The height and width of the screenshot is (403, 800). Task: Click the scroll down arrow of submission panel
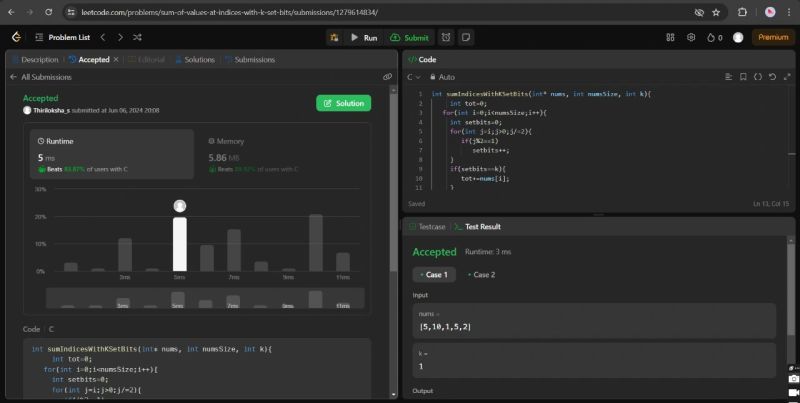pos(393,394)
